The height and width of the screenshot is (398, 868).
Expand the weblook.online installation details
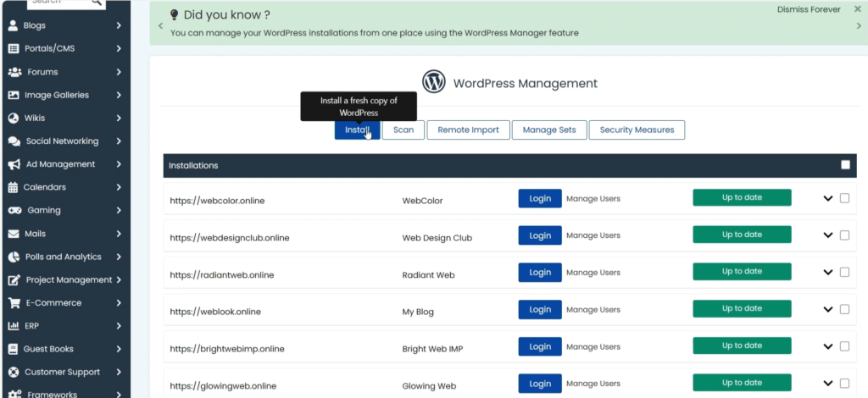(828, 310)
